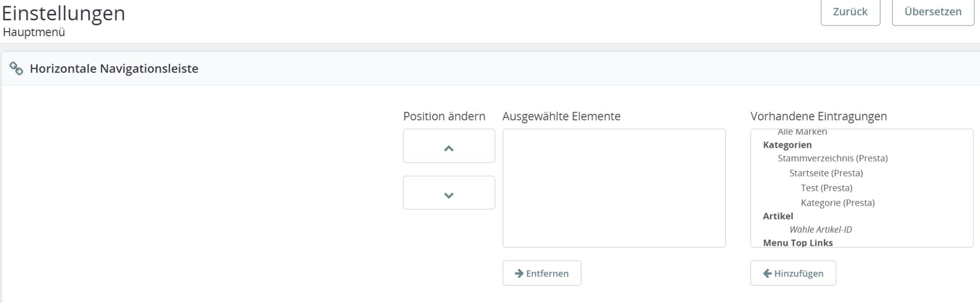Image resolution: width=980 pixels, height=303 pixels.
Task: Select Alle Marken in available entries
Action: [x=802, y=132]
